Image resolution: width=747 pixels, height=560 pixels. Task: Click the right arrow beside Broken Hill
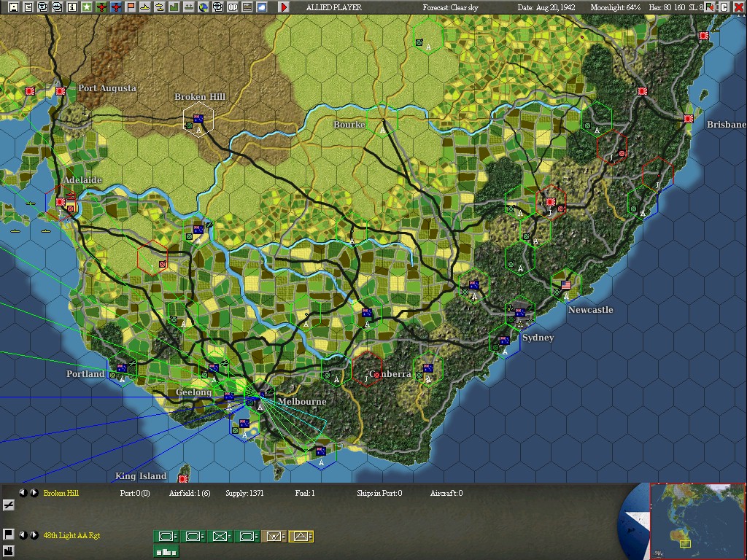(x=34, y=493)
